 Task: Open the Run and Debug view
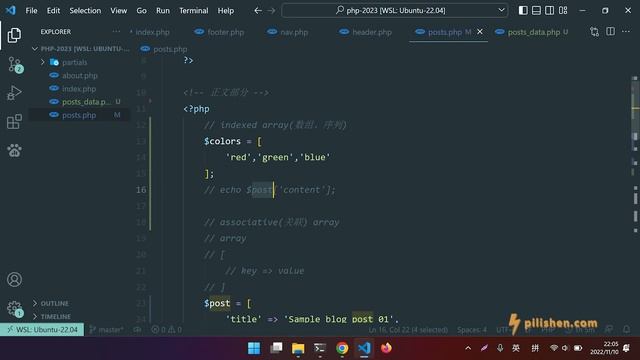point(14,93)
